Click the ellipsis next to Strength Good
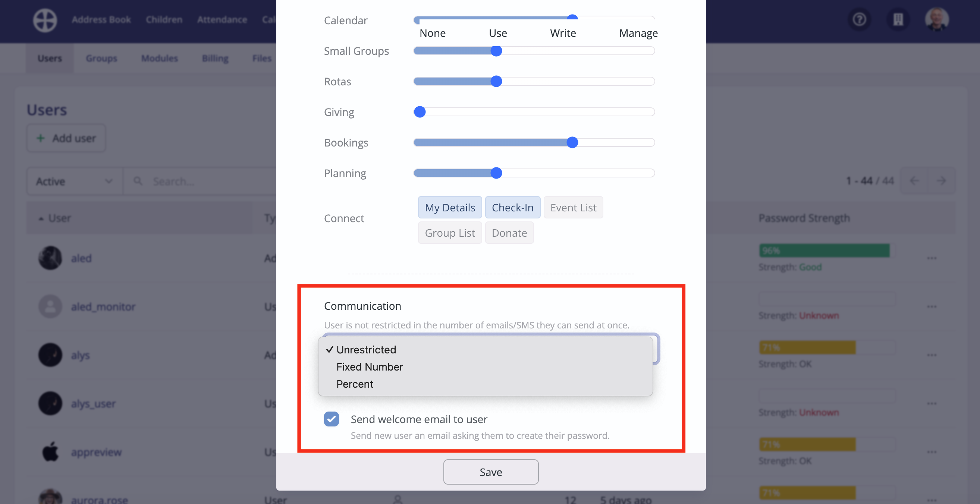This screenshot has width=980, height=504. [932, 258]
